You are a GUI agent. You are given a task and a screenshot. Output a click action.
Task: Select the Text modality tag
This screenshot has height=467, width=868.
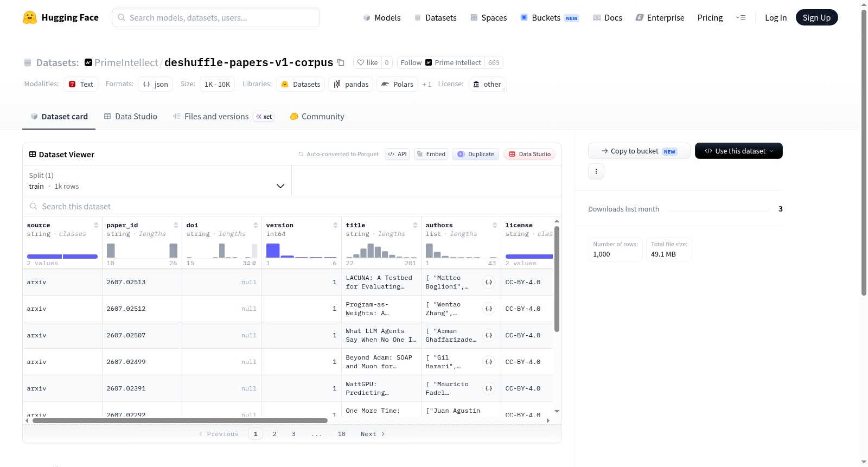tap(81, 84)
